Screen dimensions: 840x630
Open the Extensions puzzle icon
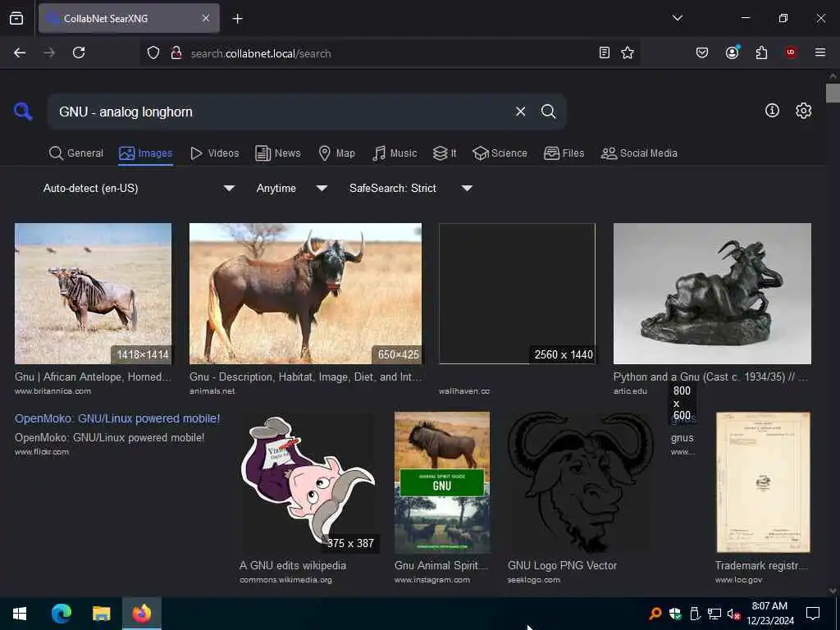(761, 52)
